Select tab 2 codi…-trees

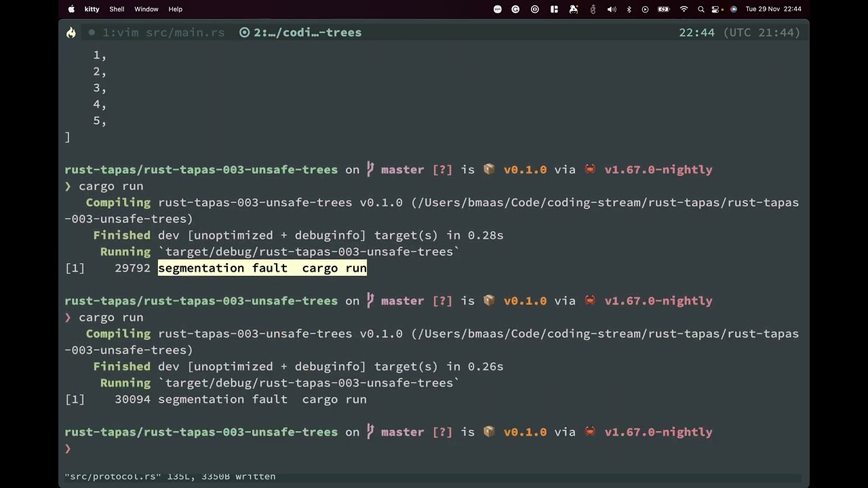pyautogui.click(x=300, y=33)
